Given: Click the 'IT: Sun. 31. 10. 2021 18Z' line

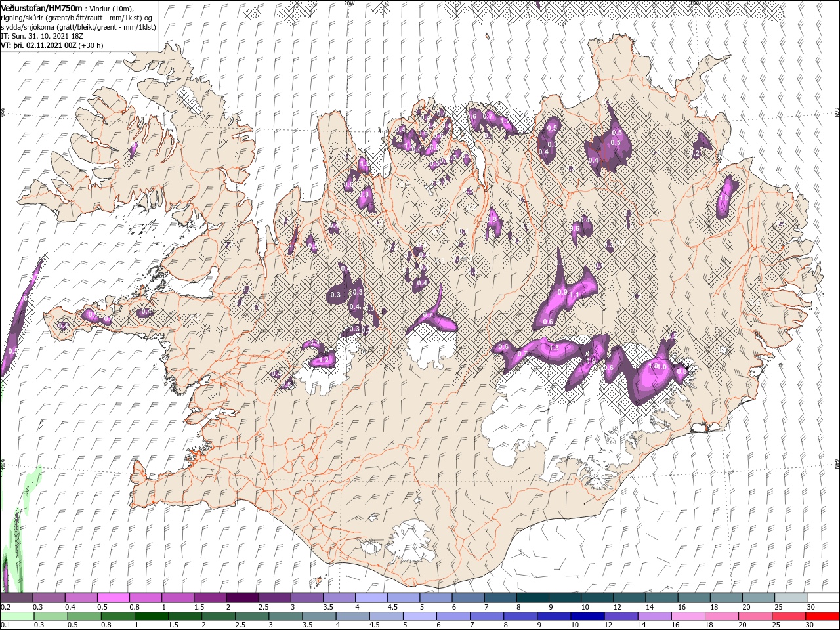Looking at the screenshot, I should [41, 36].
